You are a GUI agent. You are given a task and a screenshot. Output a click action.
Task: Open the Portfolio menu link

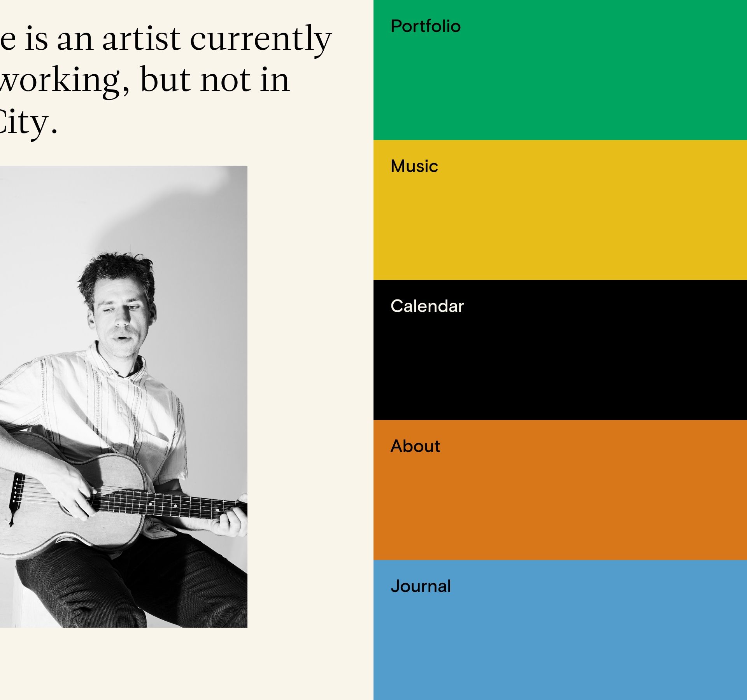(x=425, y=26)
